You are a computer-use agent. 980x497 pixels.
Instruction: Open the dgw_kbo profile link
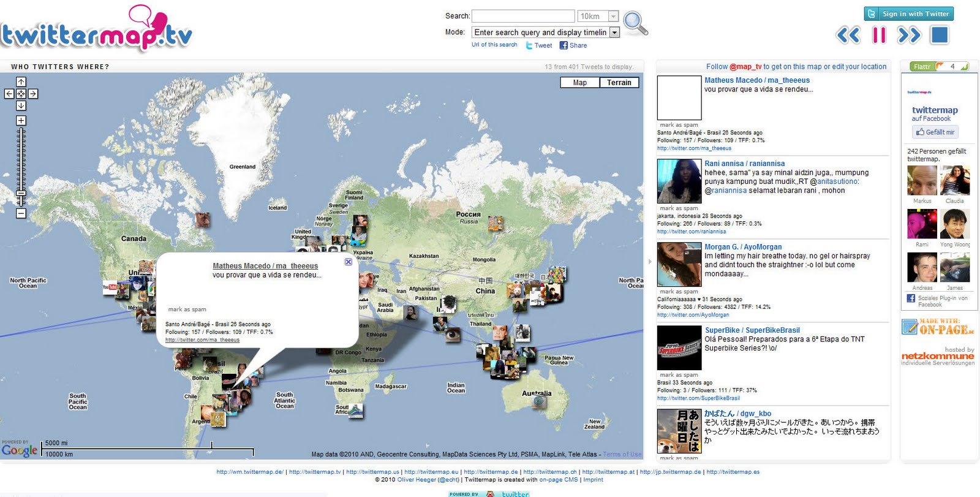pyautogui.click(x=737, y=414)
